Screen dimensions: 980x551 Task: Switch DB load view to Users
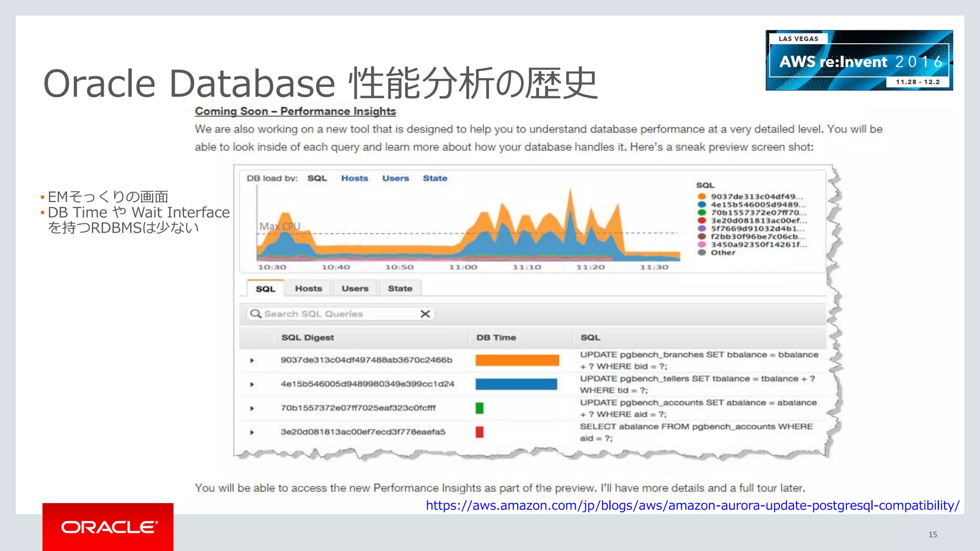pyautogui.click(x=395, y=178)
